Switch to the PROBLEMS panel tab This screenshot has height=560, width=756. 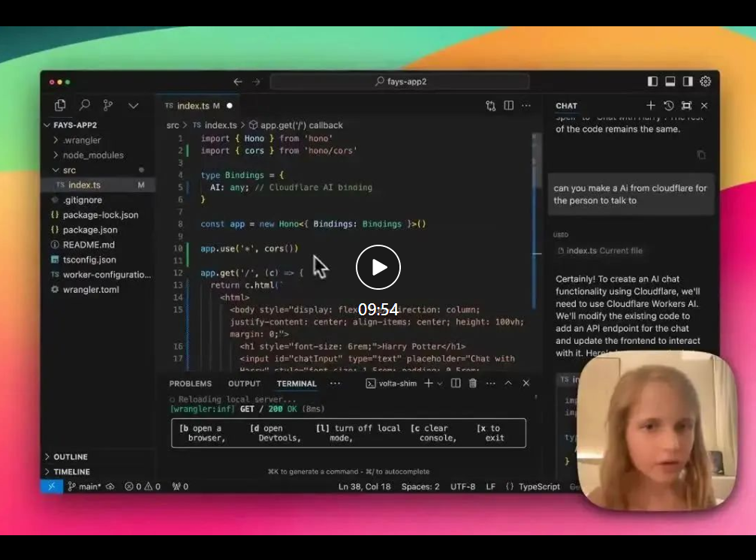pos(191,384)
